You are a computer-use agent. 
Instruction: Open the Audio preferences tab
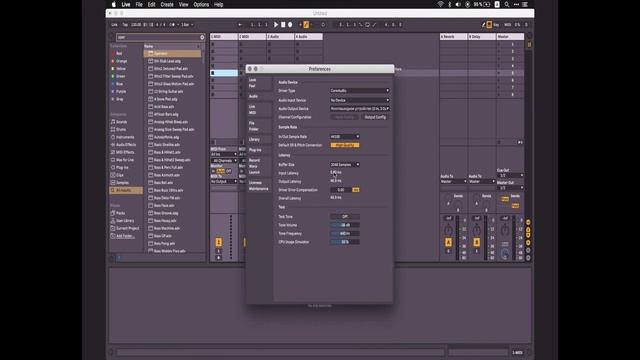pos(259,96)
